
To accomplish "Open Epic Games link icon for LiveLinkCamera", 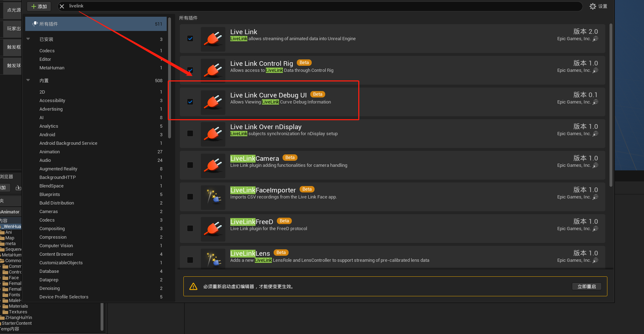I will point(595,165).
